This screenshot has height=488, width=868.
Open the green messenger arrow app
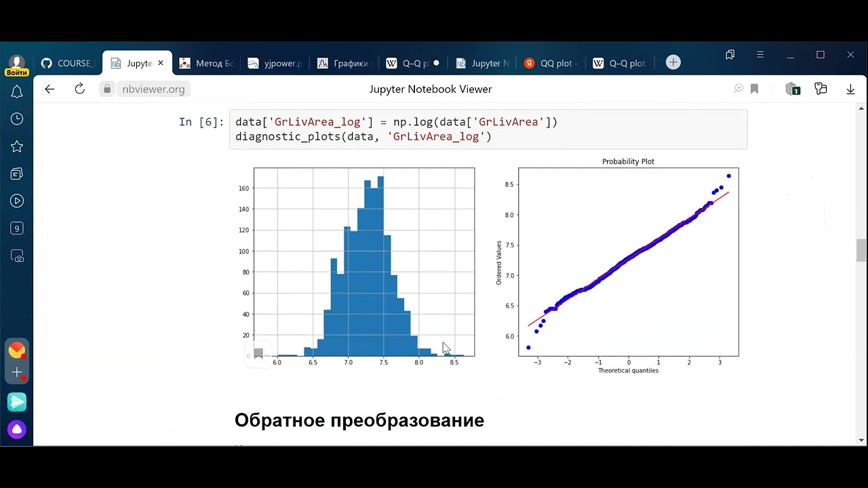click(17, 402)
